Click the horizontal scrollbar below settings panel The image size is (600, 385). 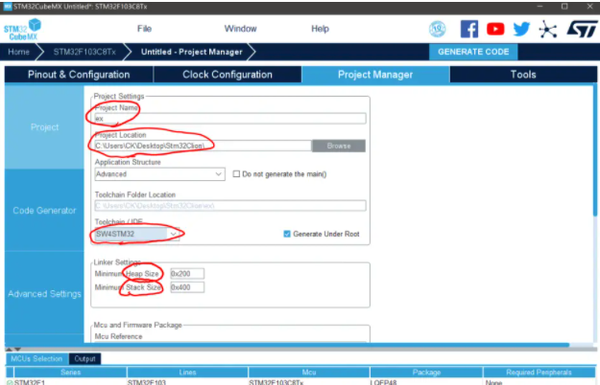point(287,345)
